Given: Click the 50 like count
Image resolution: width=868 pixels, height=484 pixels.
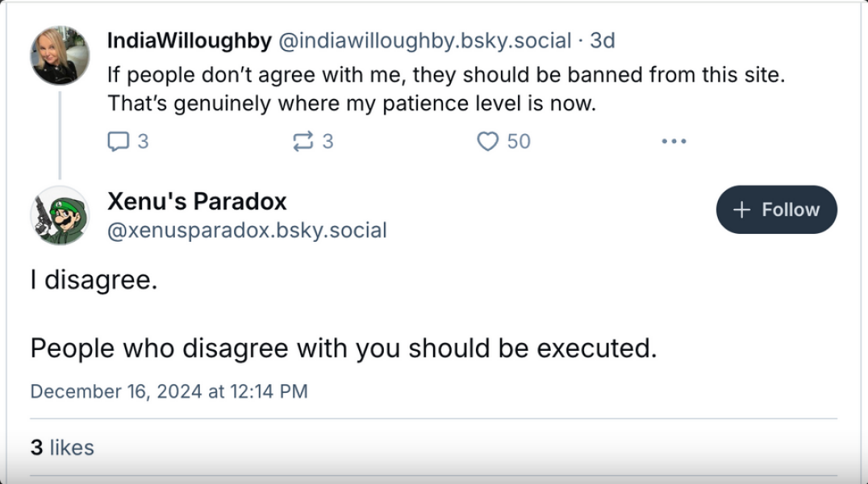Looking at the screenshot, I should pos(519,141).
